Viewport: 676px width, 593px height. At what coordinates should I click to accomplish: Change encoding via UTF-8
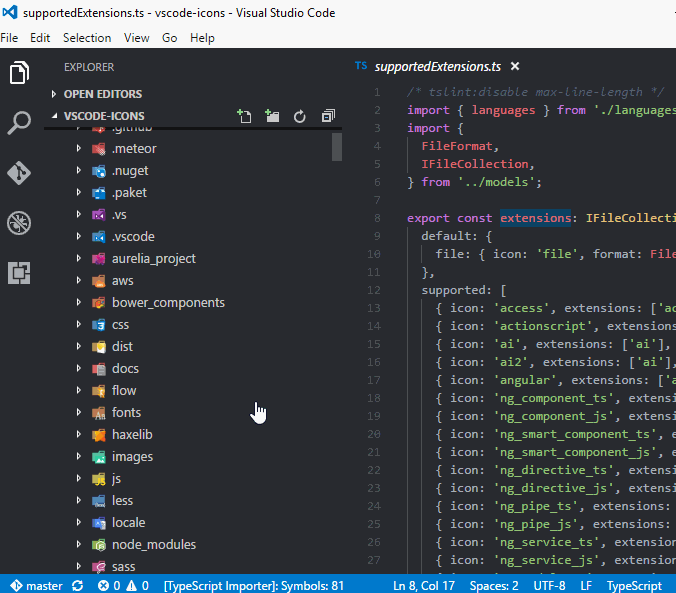(549, 586)
